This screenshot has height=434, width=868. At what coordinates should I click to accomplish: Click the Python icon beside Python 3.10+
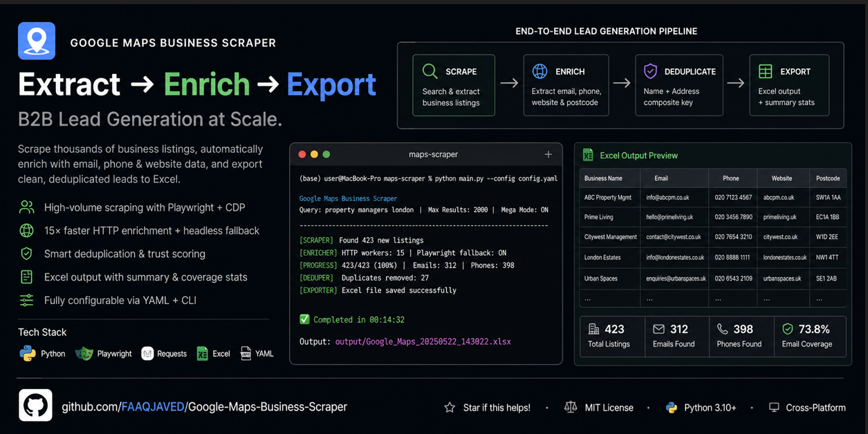coord(672,408)
